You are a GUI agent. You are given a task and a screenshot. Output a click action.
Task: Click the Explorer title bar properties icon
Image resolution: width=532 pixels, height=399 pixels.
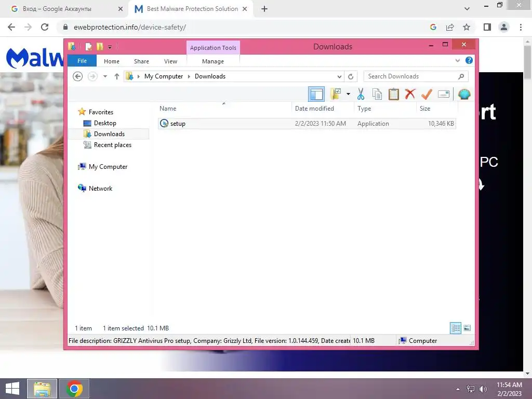(88, 46)
